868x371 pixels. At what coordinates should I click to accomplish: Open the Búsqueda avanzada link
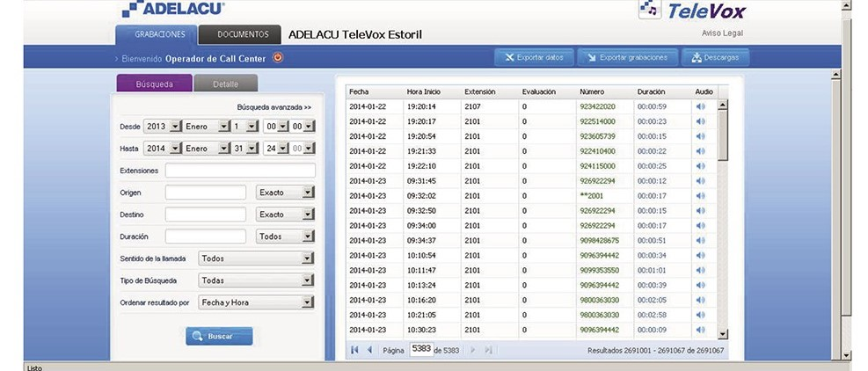[274, 106]
